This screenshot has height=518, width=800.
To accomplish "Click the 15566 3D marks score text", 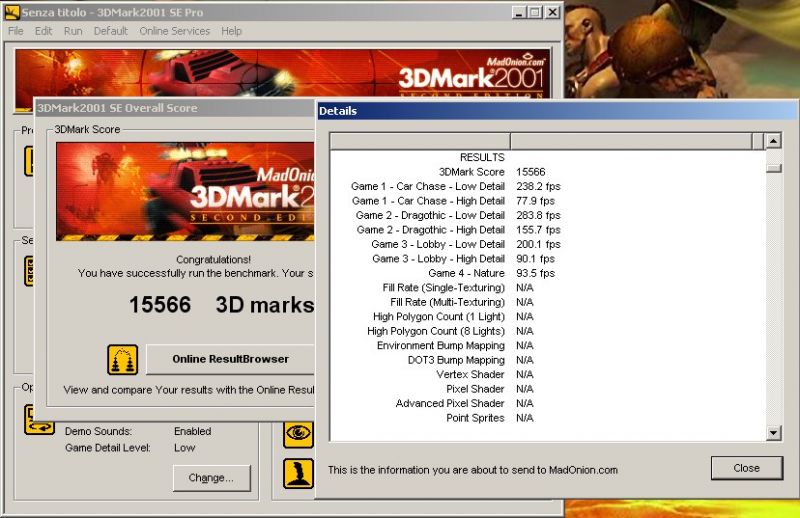I will pos(221,305).
